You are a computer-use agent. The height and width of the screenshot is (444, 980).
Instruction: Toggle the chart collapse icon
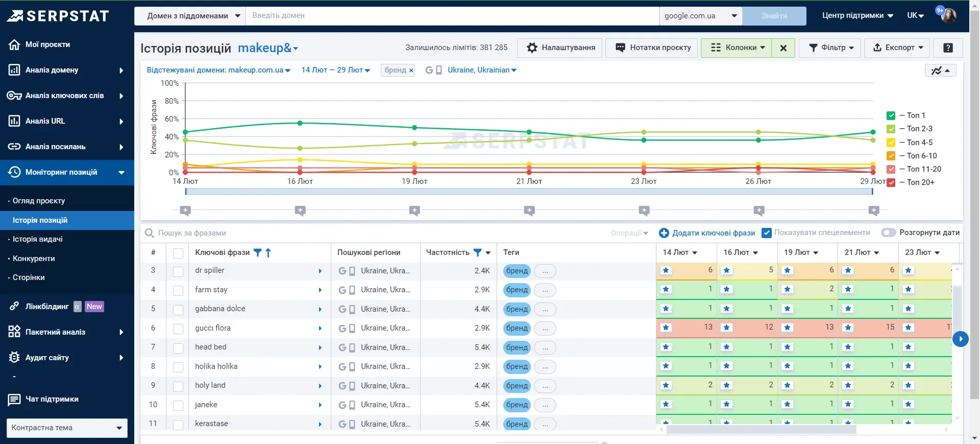click(940, 71)
